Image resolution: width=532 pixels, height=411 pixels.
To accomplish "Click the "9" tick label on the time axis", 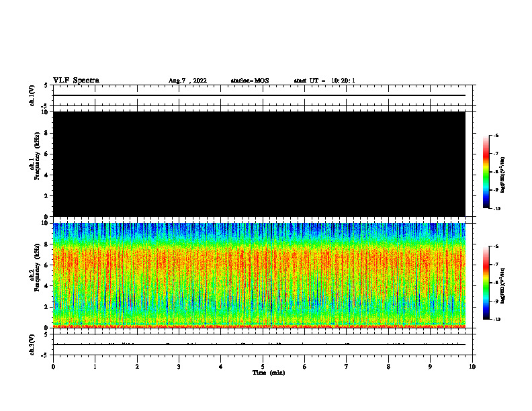I will coord(430,367).
